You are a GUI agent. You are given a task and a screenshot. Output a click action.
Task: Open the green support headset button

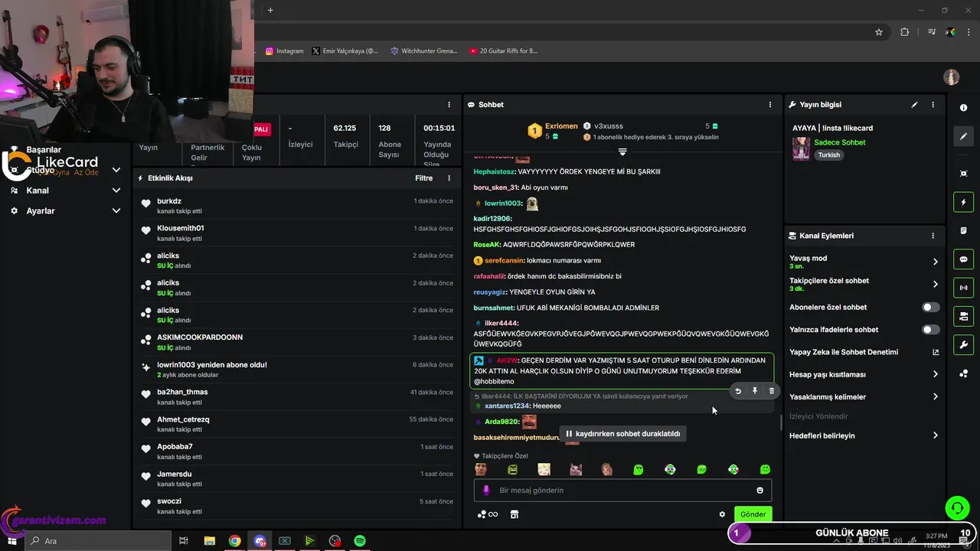[956, 507]
